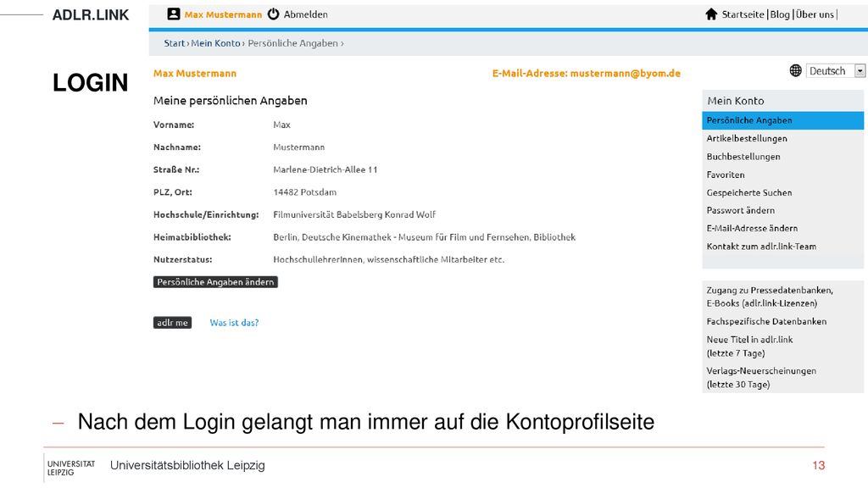Click the Nutzerstatus value HochschullehrerInnen

[x=388, y=259]
